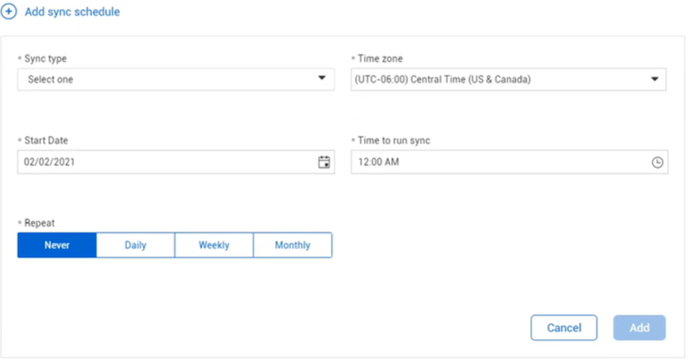Expand the Central Time zone combo box
The height and width of the screenshot is (361, 689).
508,79
